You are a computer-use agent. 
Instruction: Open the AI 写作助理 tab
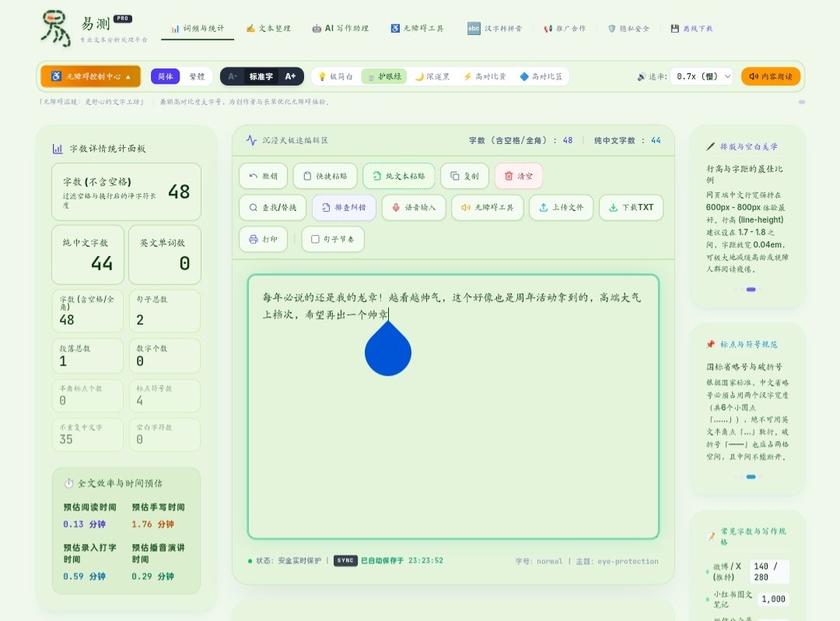tap(340, 28)
